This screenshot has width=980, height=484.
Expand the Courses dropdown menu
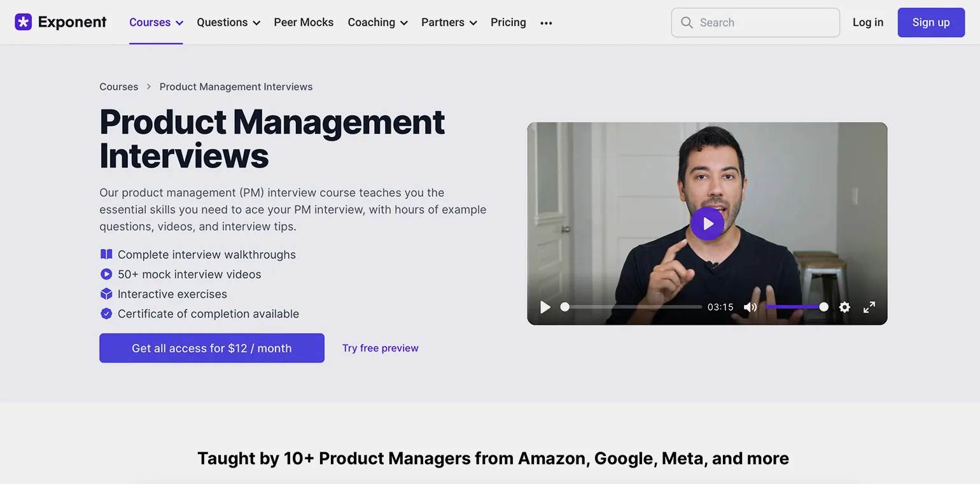(156, 22)
